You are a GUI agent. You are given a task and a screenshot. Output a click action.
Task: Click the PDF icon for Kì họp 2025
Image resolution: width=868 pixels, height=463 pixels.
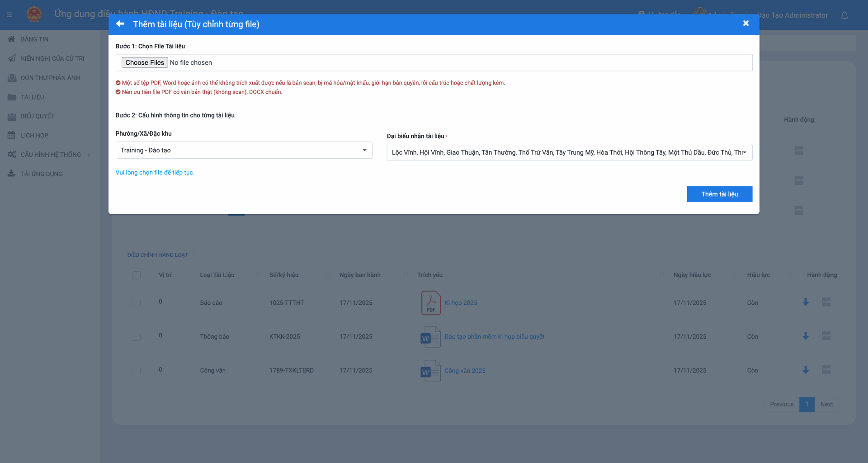pyautogui.click(x=430, y=302)
